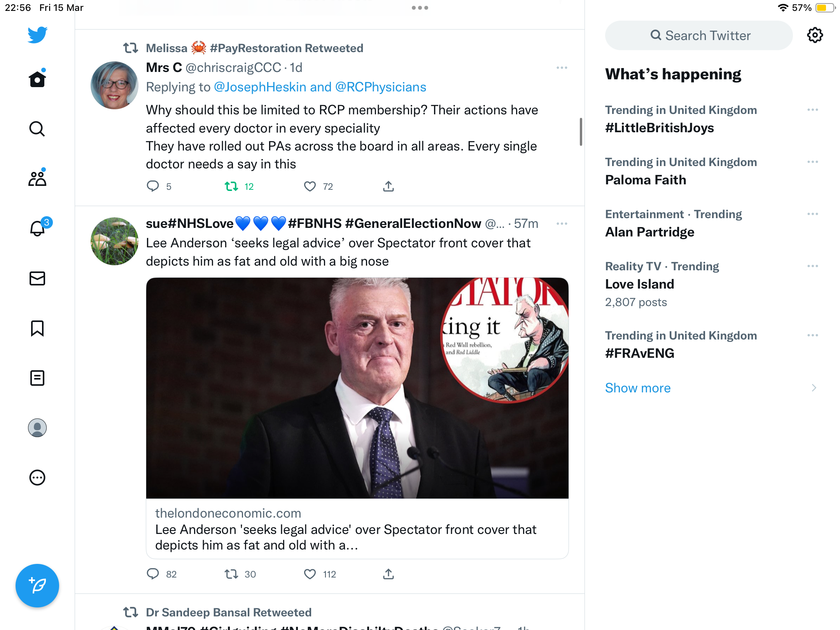
Task: Open the More circle menu in sidebar
Action: pos(37,477)
